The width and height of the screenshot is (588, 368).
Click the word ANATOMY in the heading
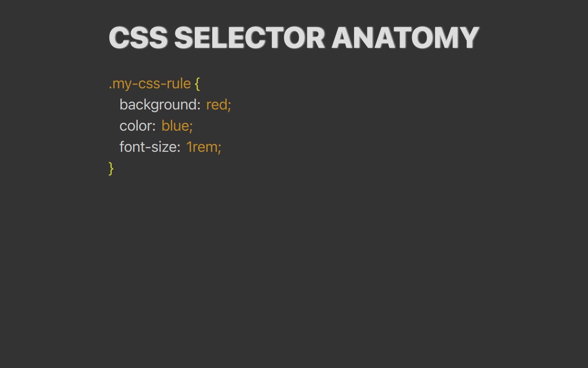click(405, 38)
